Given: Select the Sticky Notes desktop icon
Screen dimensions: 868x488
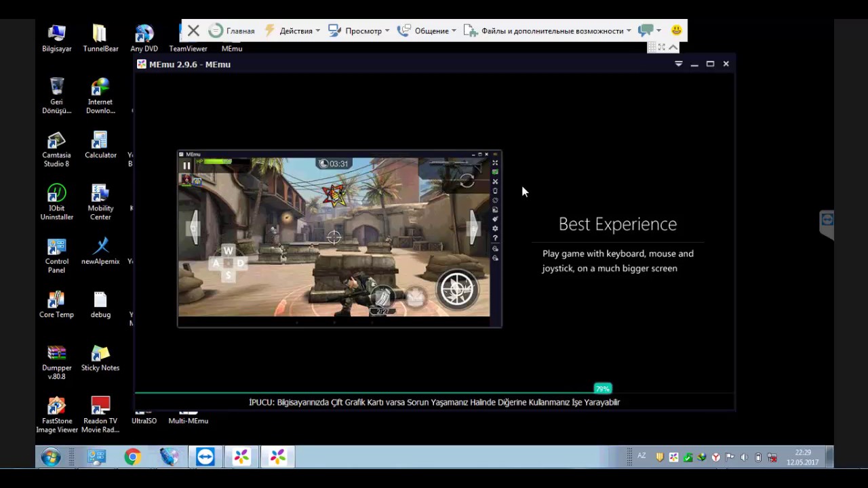Looking at the screenshot, I should click(x=100, y=357).
